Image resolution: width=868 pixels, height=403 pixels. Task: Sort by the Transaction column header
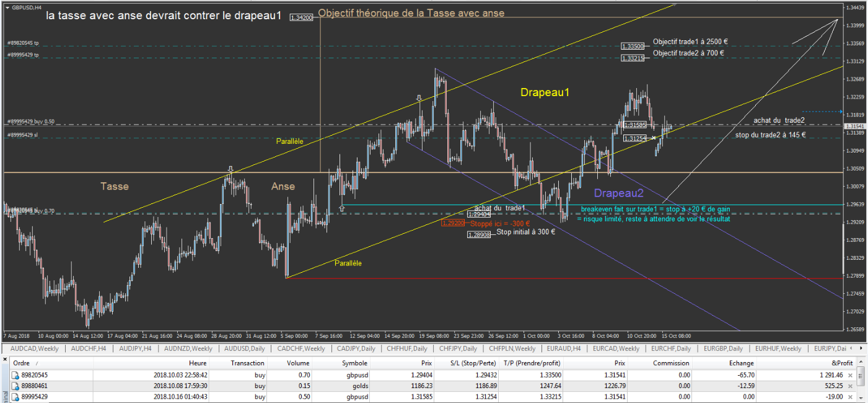(x=247, y=363)
